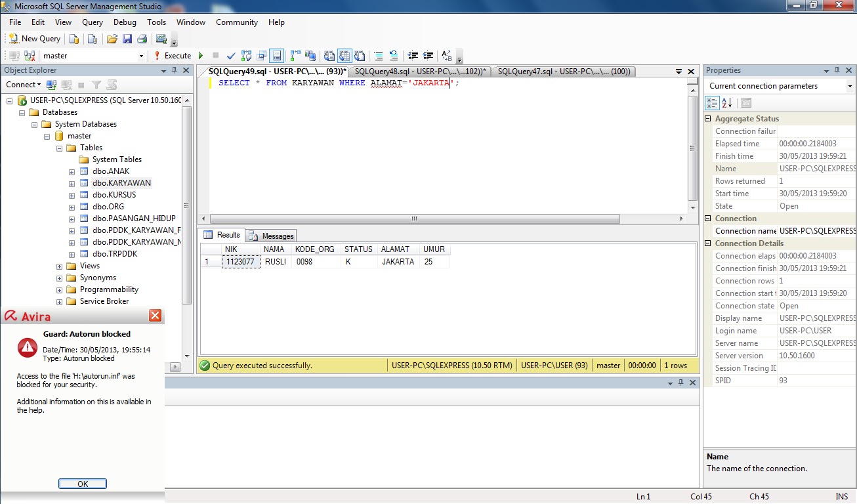Print the query with the Print icon
Screen dimensions: 857x504
[142, 39]
